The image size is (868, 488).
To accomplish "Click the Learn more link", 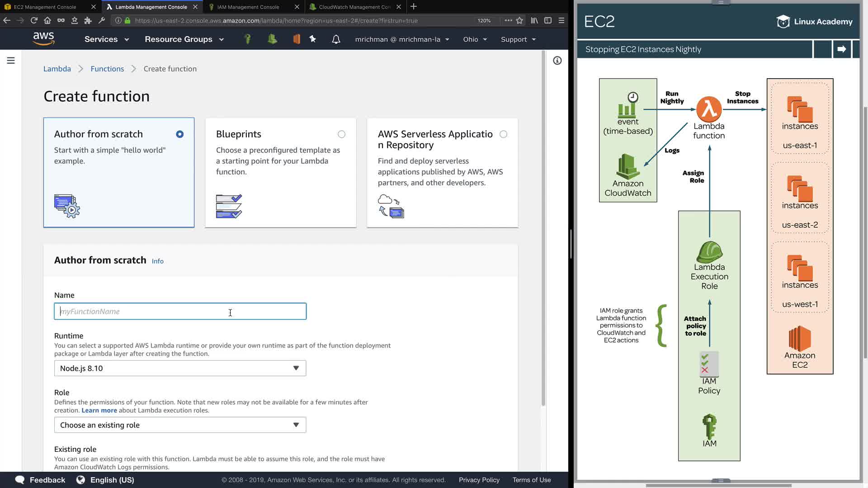I will [99, 410].
